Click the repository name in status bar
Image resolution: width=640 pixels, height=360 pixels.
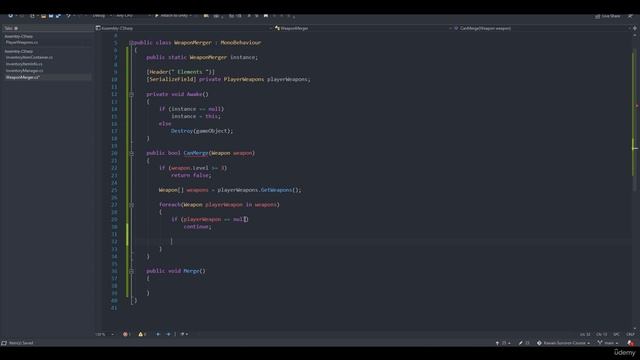[x=563, y=343]
